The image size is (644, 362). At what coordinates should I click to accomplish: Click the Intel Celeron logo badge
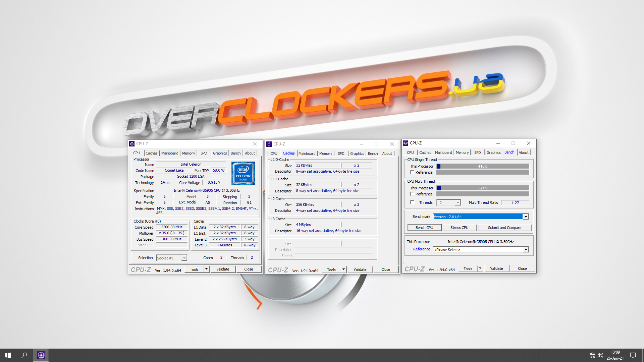(243, 173)
